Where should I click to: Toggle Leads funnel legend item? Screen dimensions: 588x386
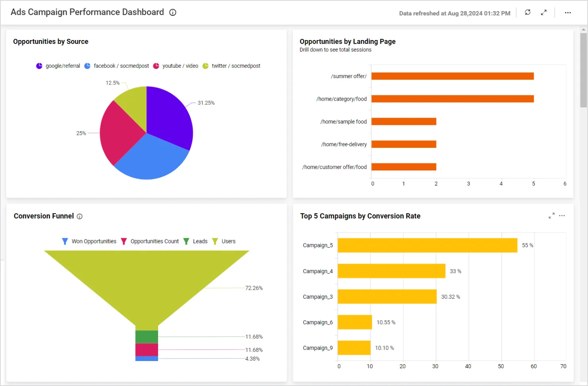click(196, 241)
